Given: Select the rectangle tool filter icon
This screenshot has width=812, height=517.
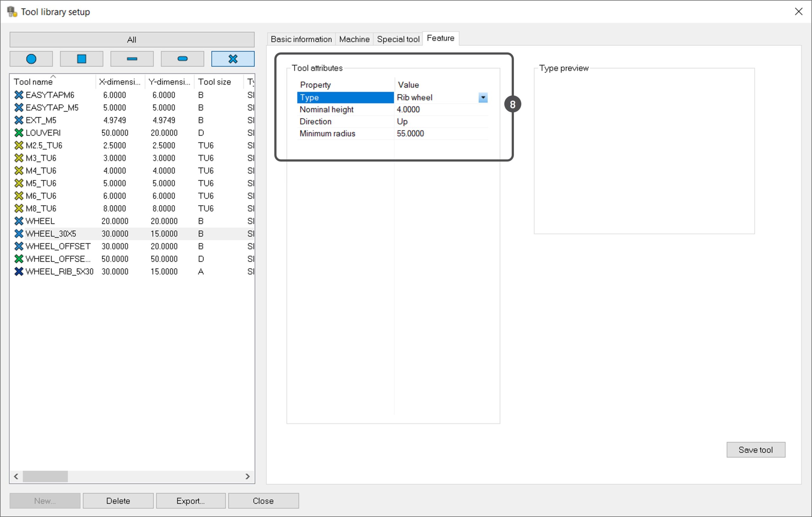Looking at the screenshot, I should point(132,59).
